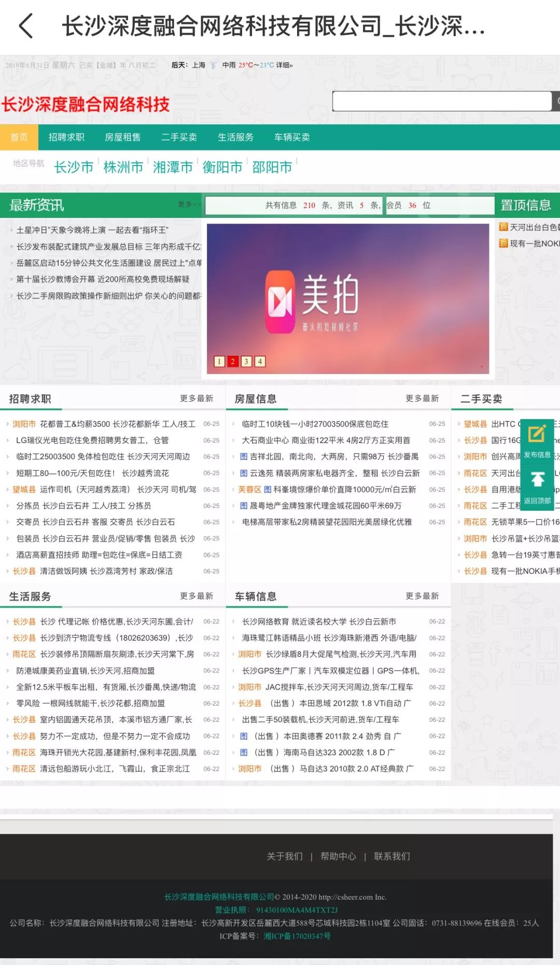Select banner slide 4
The height and width of the screenshot is (965, 560).
point(260,362)
